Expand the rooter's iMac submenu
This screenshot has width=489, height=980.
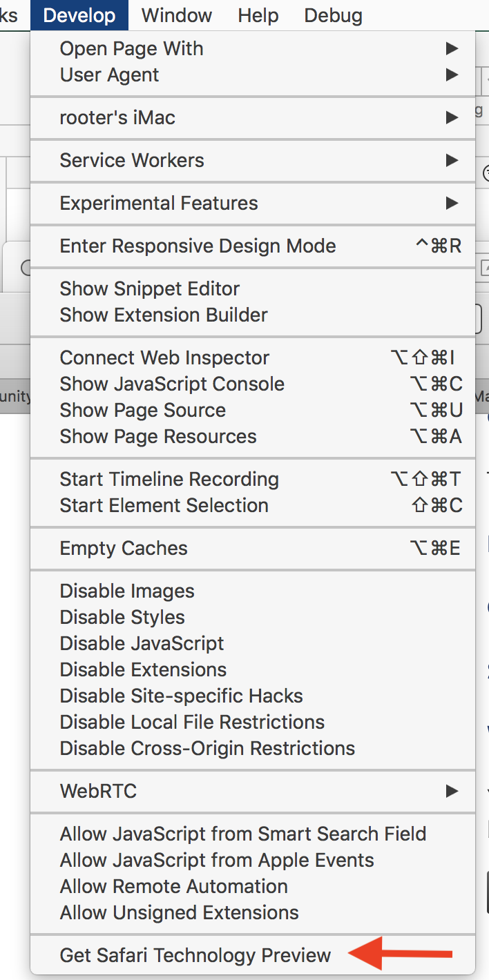(117, 118)
